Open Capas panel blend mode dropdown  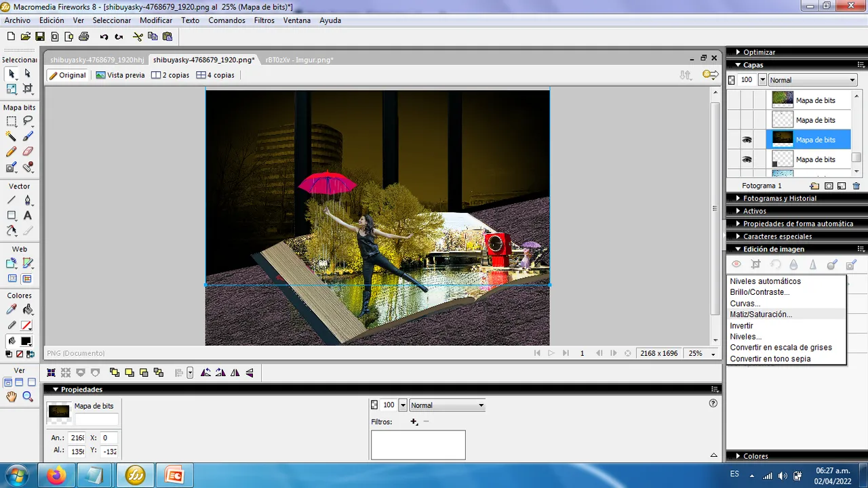tap(812, 80)
